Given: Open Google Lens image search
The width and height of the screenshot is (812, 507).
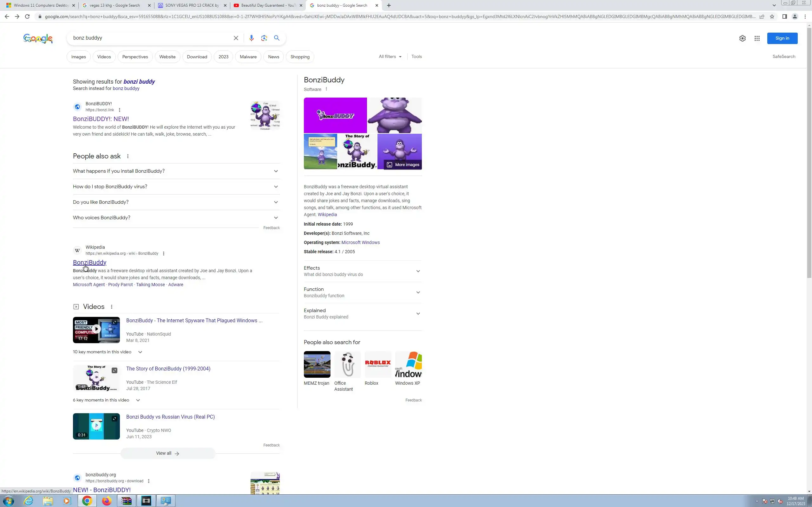Looking at the screenshot, I should [264, 38].
